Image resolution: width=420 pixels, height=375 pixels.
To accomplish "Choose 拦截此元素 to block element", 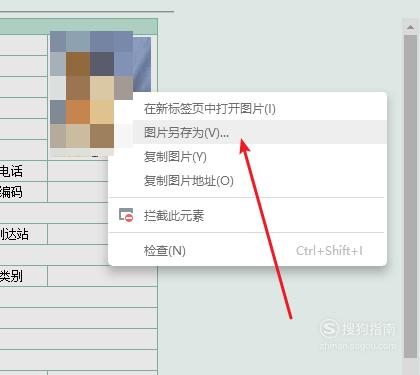I will click(248, 215).
